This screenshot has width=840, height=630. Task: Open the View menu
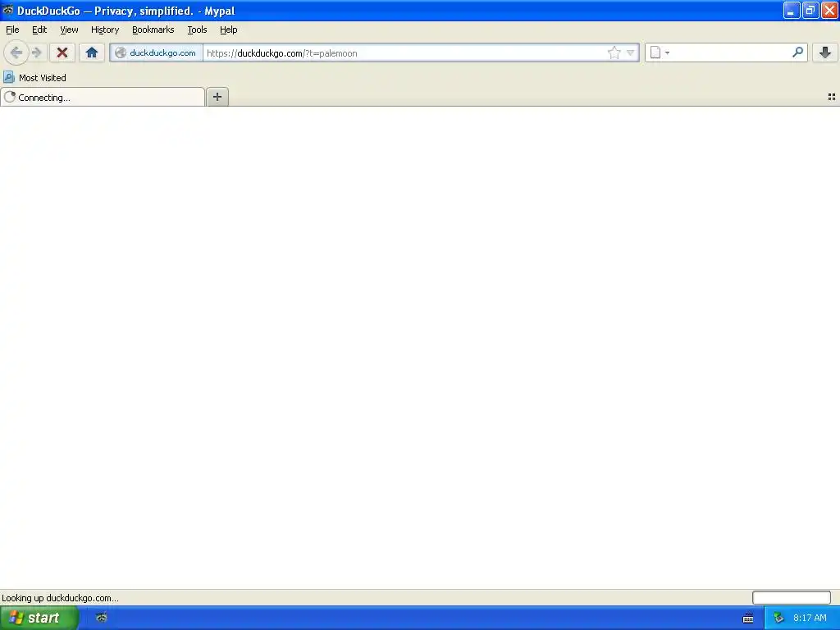(x=69, y=30)
